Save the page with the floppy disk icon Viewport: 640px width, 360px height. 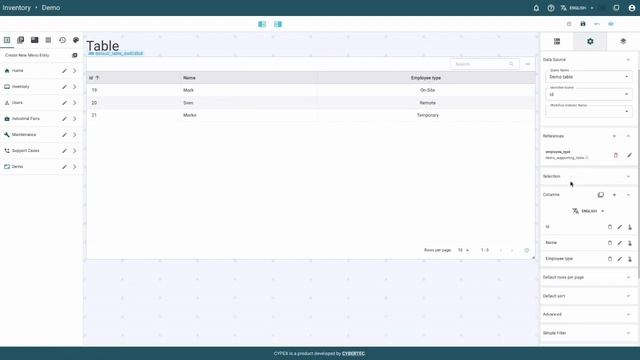(583, 24)
